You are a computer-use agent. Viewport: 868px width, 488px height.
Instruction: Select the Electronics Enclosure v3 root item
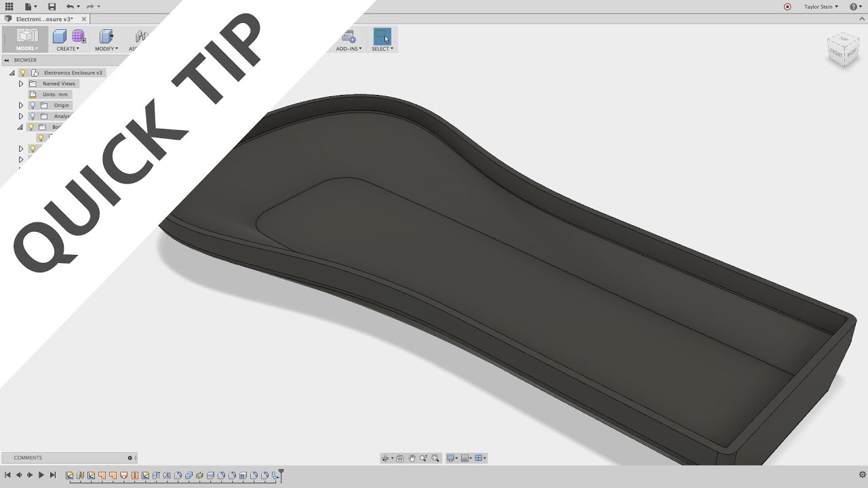click(73, 73)
